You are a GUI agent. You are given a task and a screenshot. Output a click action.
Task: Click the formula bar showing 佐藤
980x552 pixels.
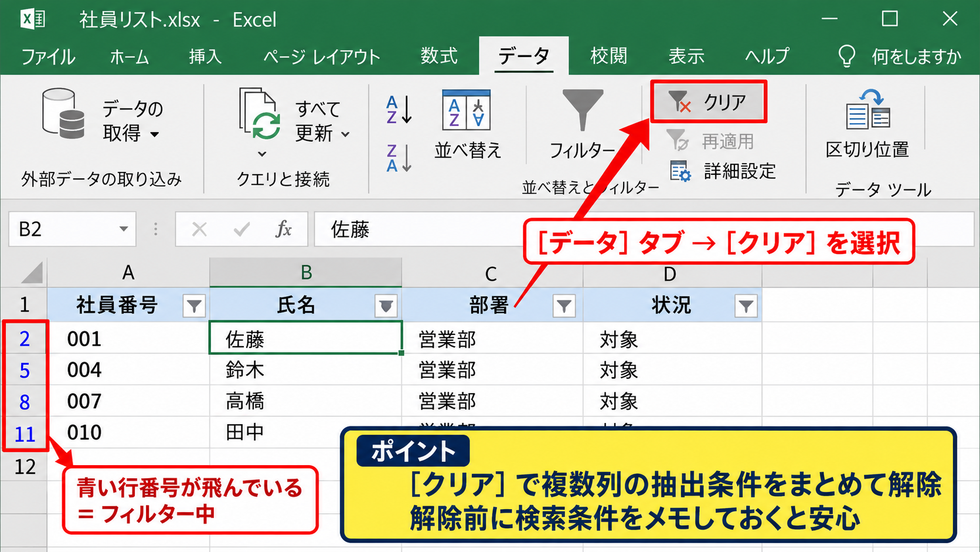click(x=644, y=229)
